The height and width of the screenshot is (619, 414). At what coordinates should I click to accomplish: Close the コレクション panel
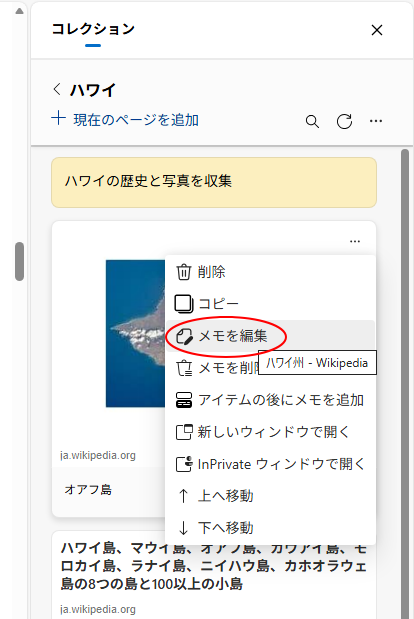pos(377,30)
